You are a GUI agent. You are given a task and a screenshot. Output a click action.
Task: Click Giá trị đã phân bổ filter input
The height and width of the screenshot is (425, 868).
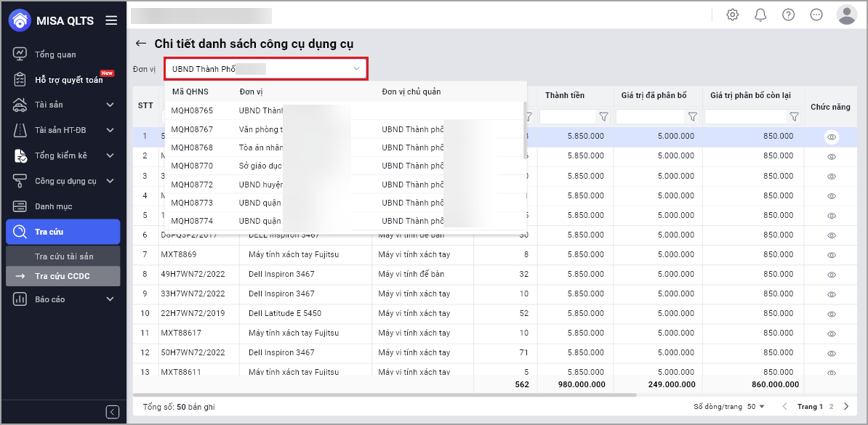coord(650,117)
